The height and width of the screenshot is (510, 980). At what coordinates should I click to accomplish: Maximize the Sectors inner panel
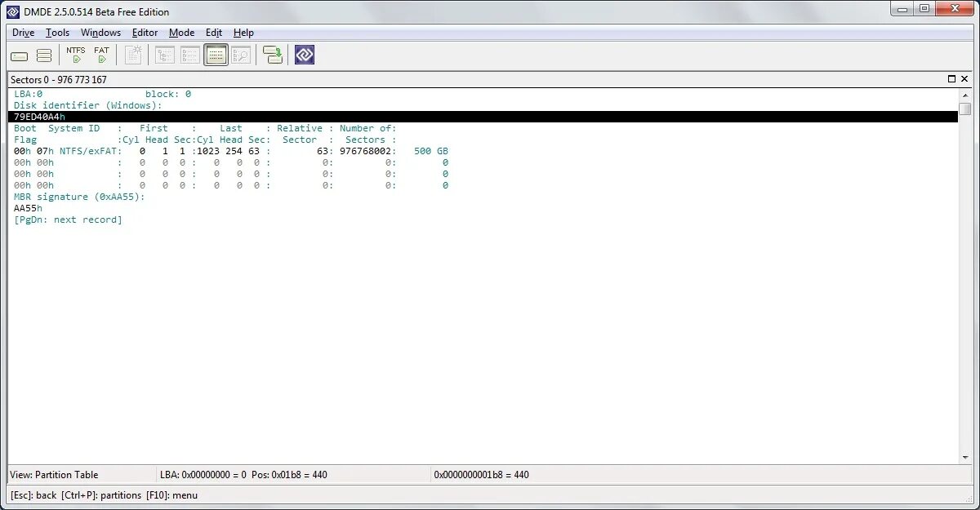[x=951, y=79]
